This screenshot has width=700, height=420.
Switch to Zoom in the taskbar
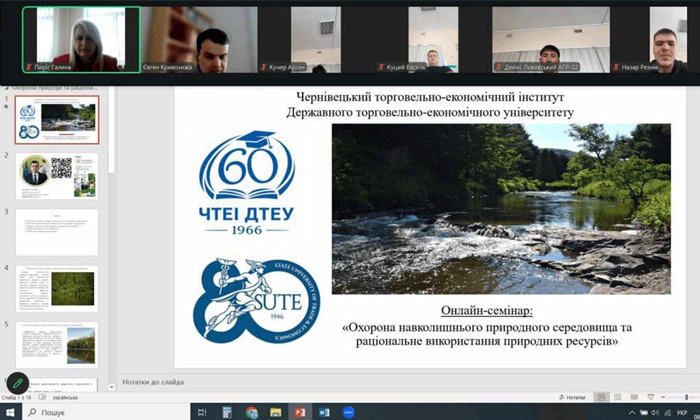click(349, 412)
